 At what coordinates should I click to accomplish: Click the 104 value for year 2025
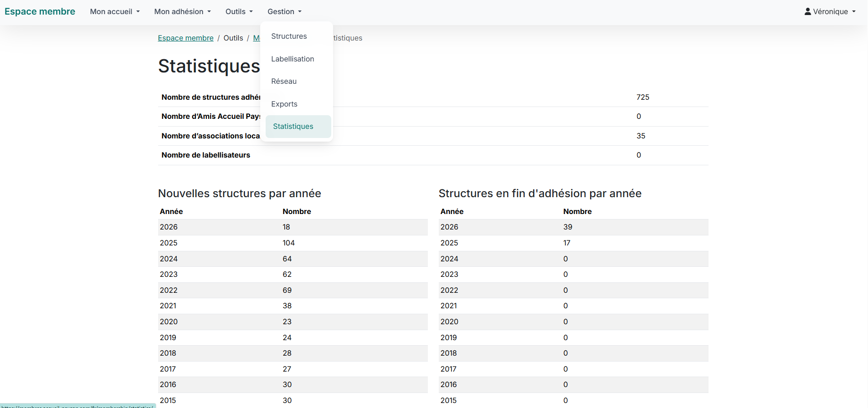(x=288, y=243)
